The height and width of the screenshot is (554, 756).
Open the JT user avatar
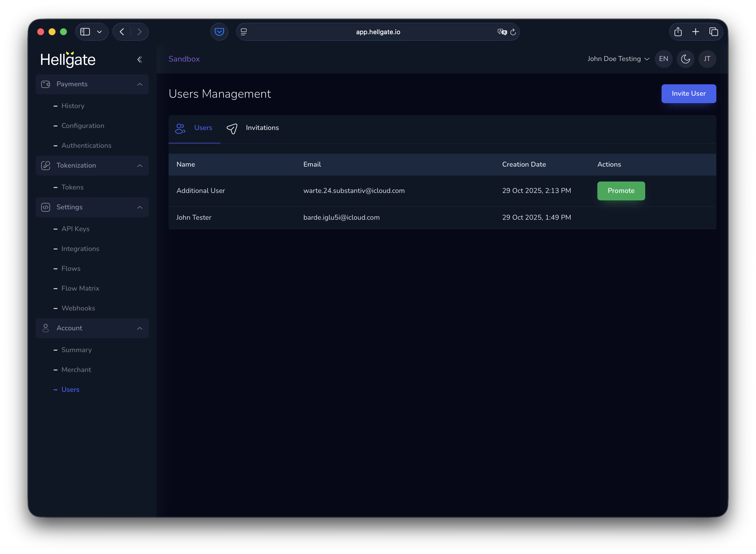click(707, 59)
